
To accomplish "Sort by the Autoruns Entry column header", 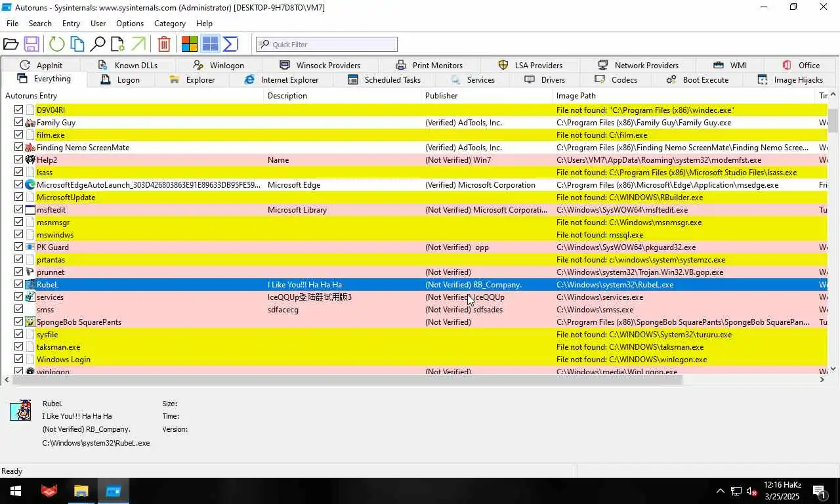I will point(133,96).
